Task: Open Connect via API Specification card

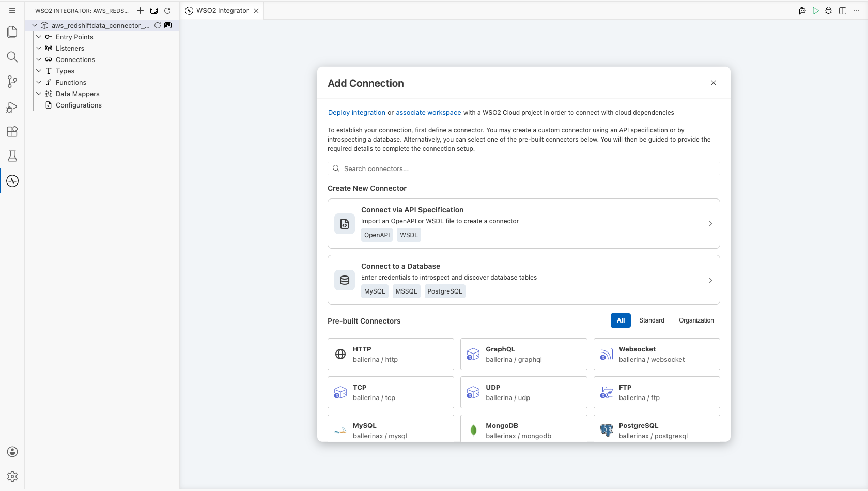Action: coord(523,224)
